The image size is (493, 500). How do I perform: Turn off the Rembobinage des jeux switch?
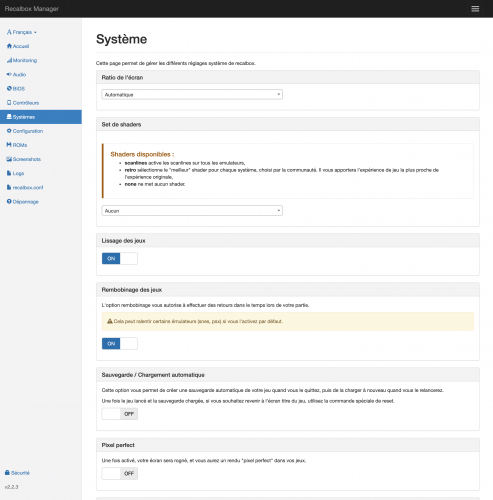[120, 344]
